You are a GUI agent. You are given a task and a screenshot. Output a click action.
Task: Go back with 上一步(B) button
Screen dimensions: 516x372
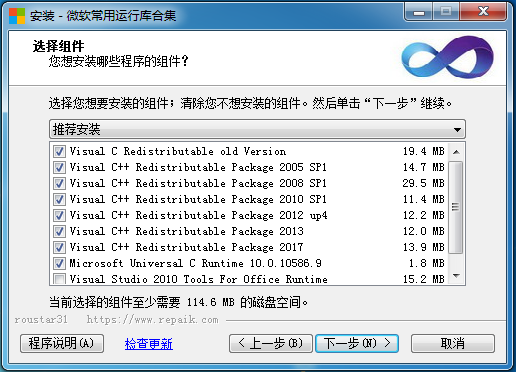click(x=271, y=343)
